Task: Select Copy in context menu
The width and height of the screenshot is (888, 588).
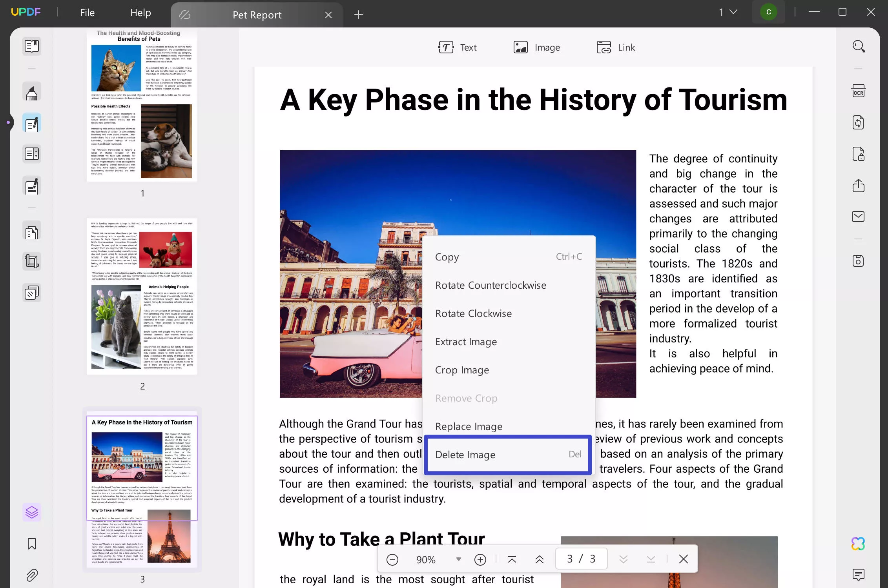Action: click(x=509, y=257)
